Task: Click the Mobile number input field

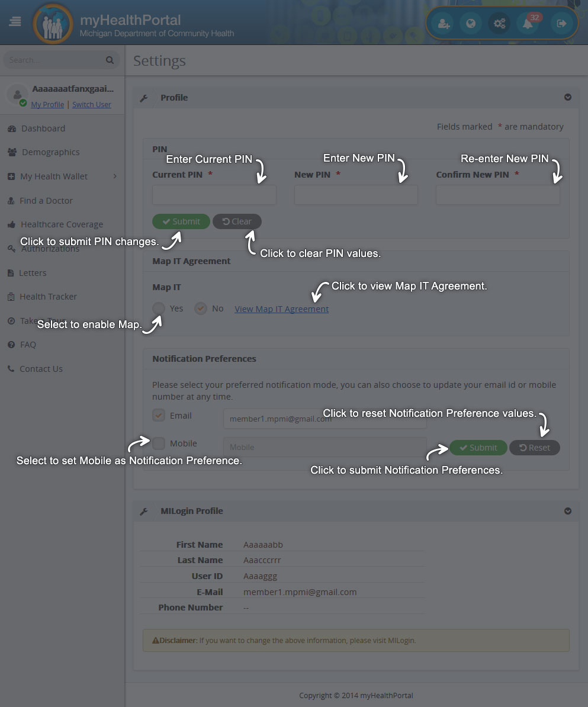Action: pyautogui.click(x=324, y=447)
